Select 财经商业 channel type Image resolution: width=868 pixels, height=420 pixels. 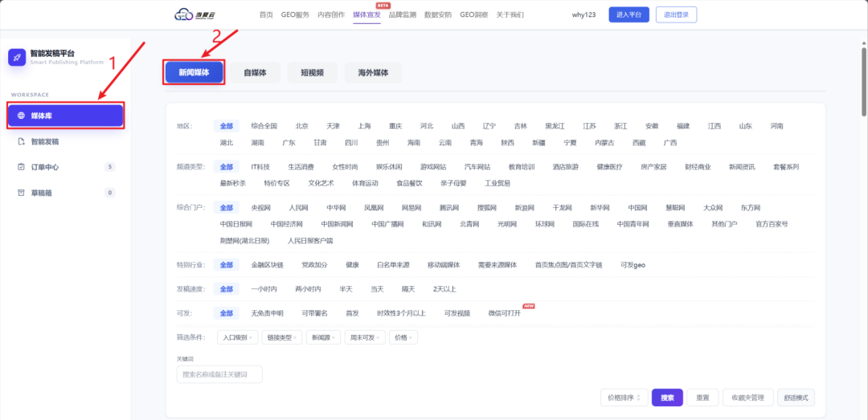pos(698,166)
